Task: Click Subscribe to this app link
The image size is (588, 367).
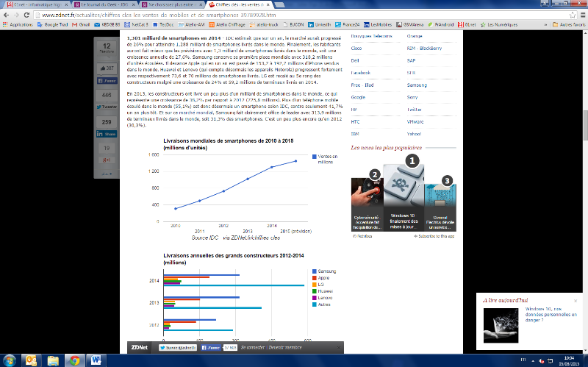Action: [x=434, y=236]
